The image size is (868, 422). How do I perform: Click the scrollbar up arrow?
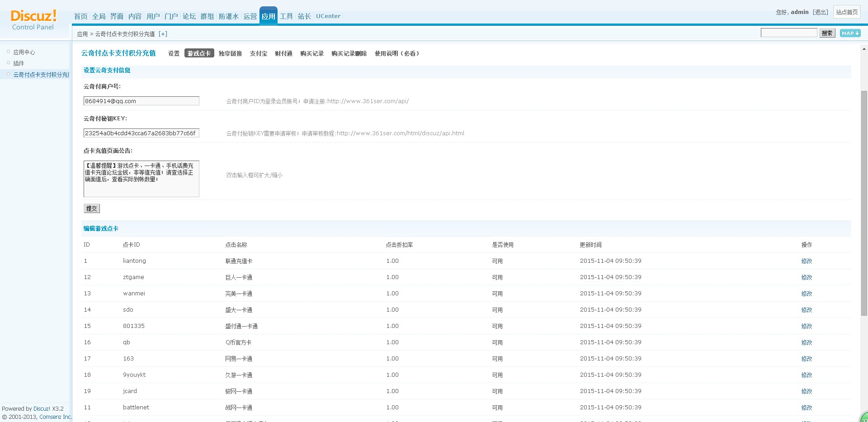(x=864, y=49)
